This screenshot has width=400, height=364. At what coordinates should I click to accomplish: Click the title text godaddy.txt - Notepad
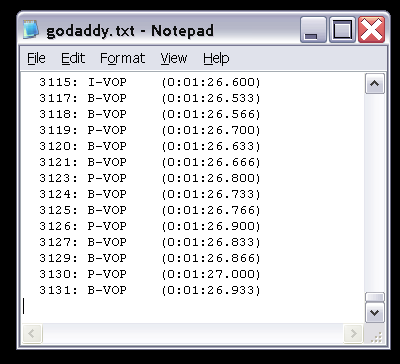(x=130, y=31)
